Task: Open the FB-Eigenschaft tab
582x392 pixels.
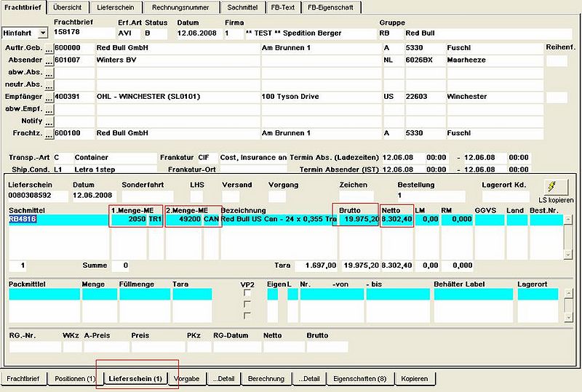Action: point(330,7)
